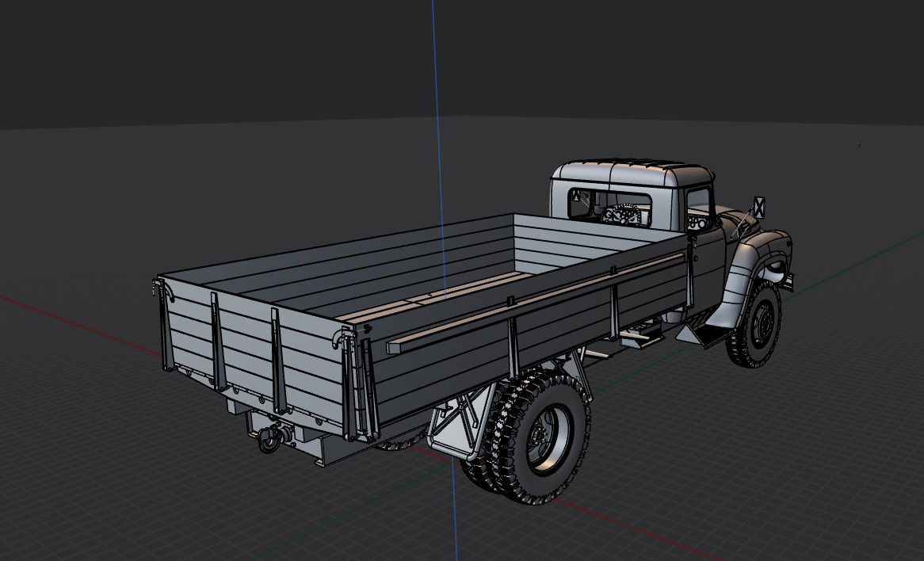Select the truck's front wheel
This screenshot has width=924, height=561.
click(757, 324)
